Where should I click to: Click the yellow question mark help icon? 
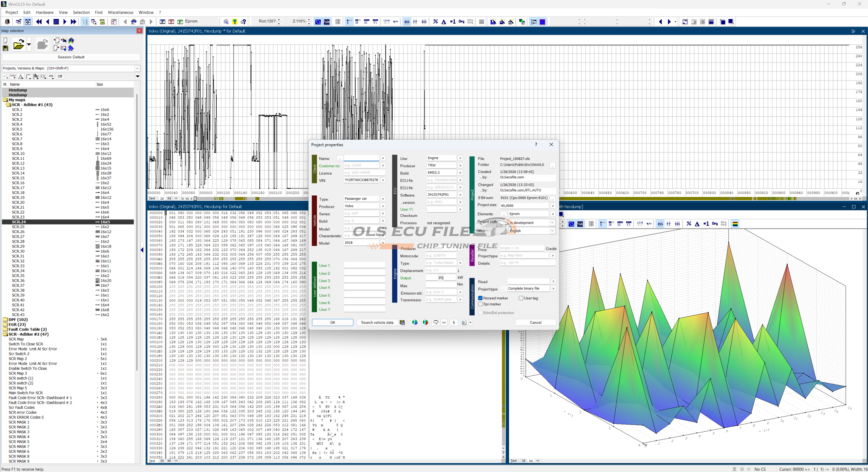[235, 22]
